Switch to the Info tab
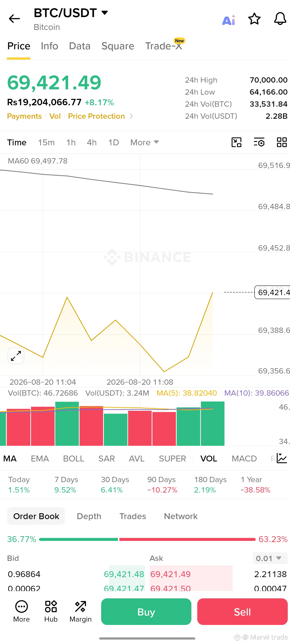 click(x=50, y=46)
